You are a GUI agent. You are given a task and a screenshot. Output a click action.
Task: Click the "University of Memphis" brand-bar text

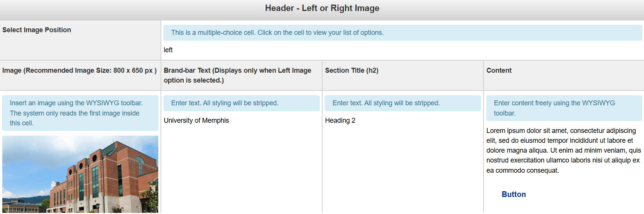[x=196, y=120]
